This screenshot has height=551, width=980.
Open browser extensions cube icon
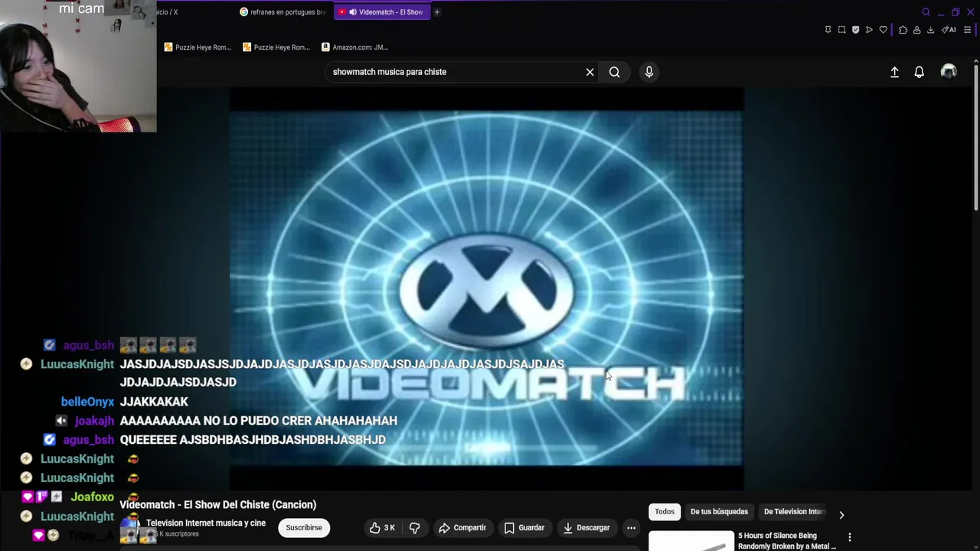point(903,30)
